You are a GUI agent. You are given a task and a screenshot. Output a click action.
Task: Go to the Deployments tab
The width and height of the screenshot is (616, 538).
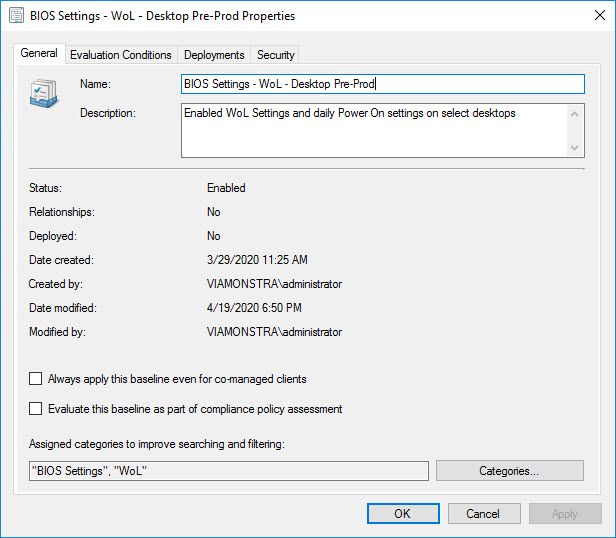(214, 55)
